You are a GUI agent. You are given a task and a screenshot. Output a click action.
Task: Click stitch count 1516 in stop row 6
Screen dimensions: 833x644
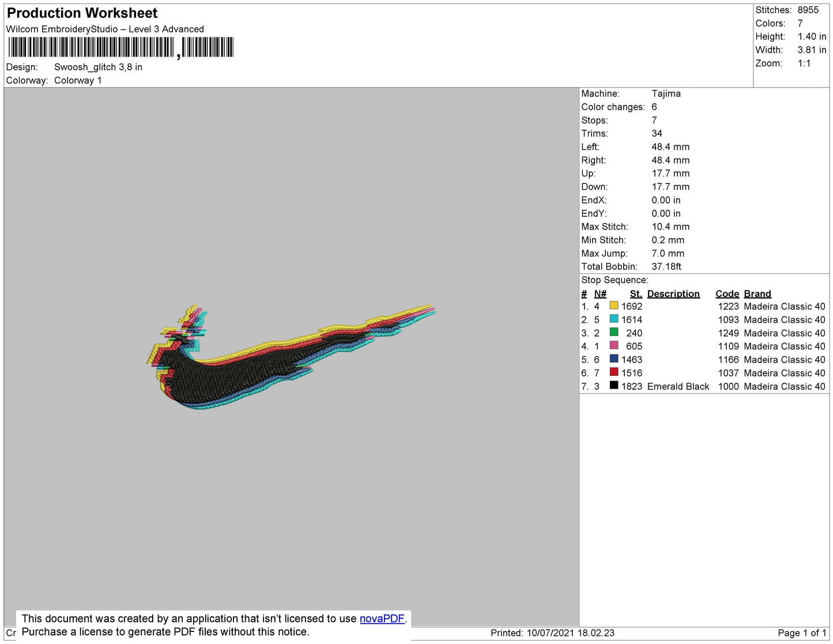[x=632, y=373]
